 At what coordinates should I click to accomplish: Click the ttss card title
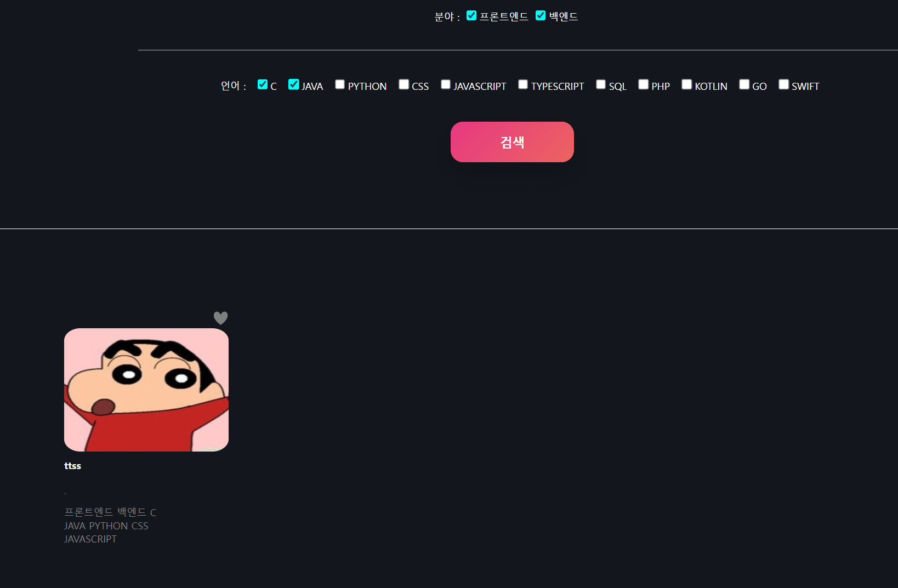(x=72, y=466)
